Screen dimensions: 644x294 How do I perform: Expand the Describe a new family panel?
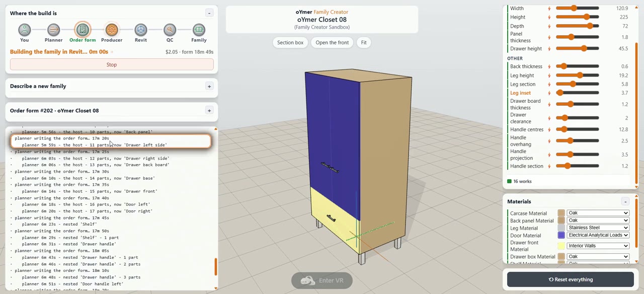click(x=209, y=86)
